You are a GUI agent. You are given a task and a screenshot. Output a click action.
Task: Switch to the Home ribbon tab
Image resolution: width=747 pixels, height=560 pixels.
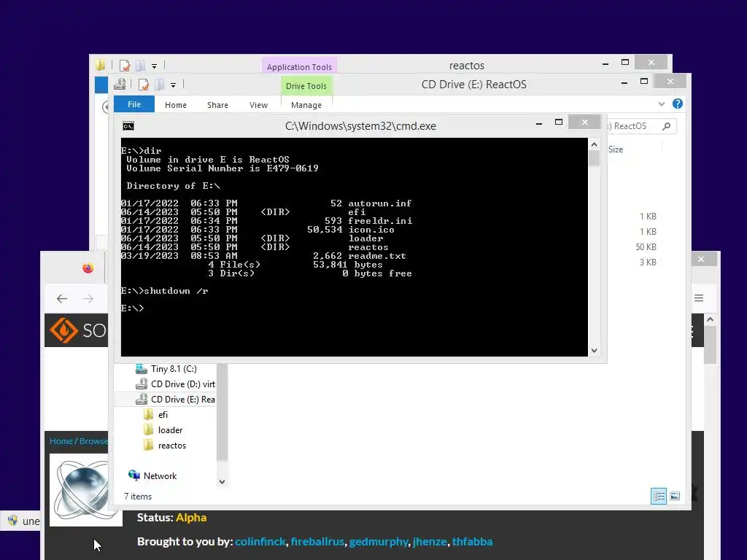pos(176,105)
